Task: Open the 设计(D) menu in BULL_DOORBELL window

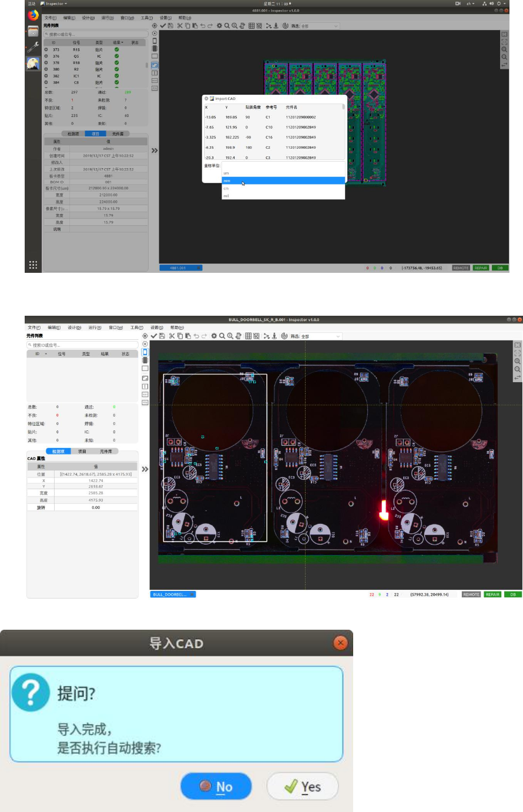Action: point(74,328)
